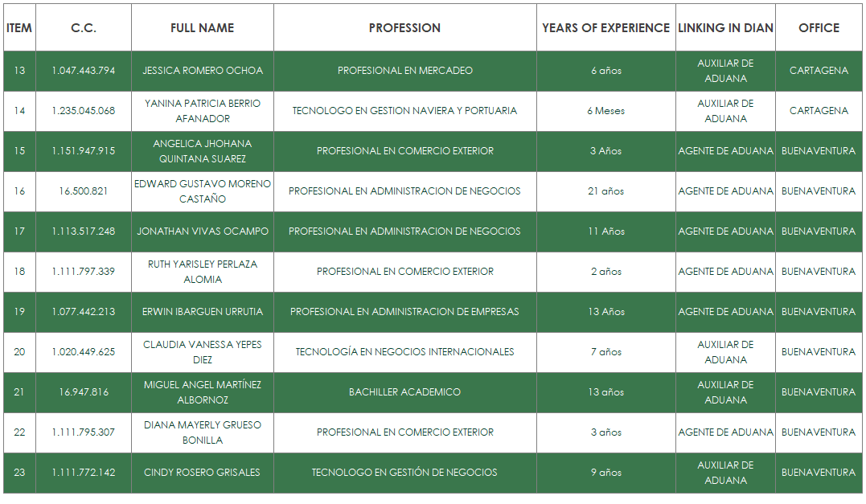Click the 7 años experience cell

(x=605, y=352)
